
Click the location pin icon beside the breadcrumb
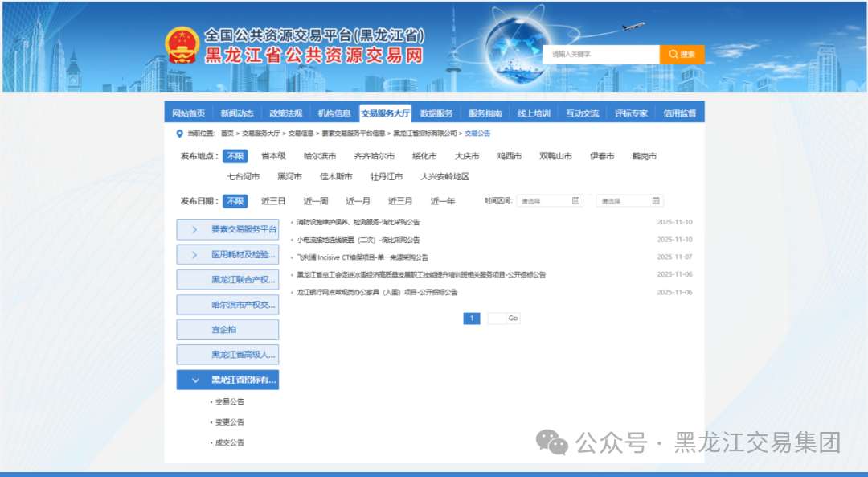pos(178,134)
